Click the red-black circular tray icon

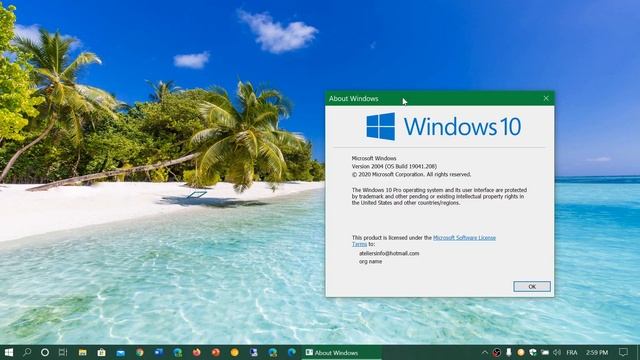497,352
